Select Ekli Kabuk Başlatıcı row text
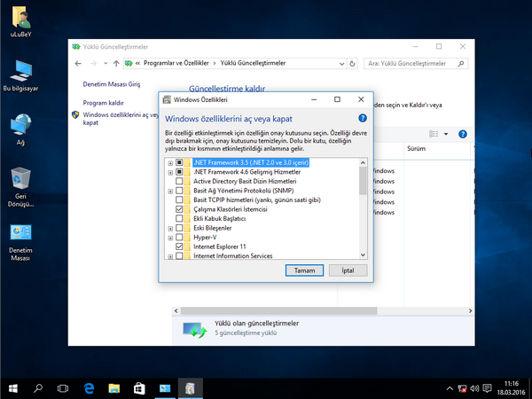This screenshot has width=532, height=399. click(x=220, y=218)
